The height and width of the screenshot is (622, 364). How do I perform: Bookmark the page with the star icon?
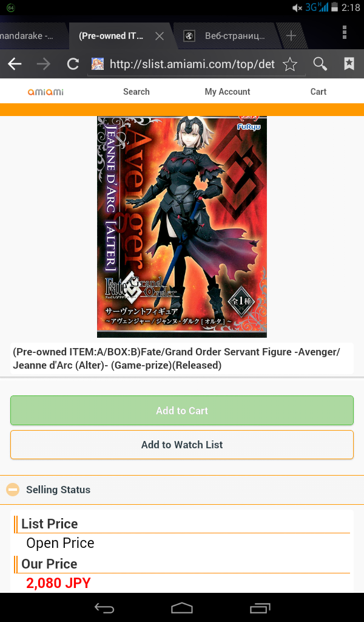(290, 64)
